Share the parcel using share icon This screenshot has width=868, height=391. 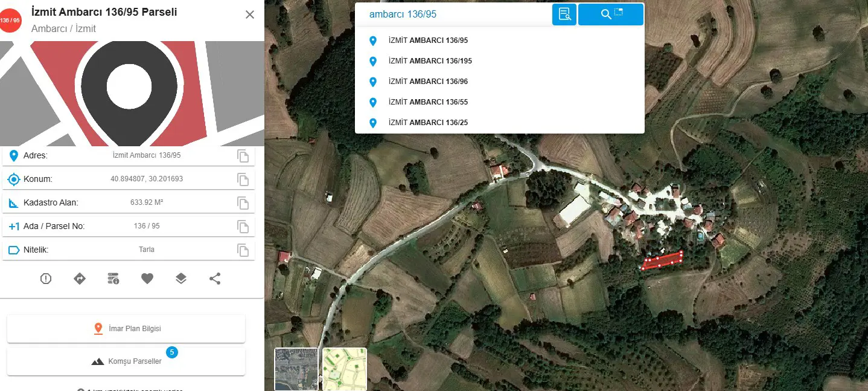(x=215, y=279)
